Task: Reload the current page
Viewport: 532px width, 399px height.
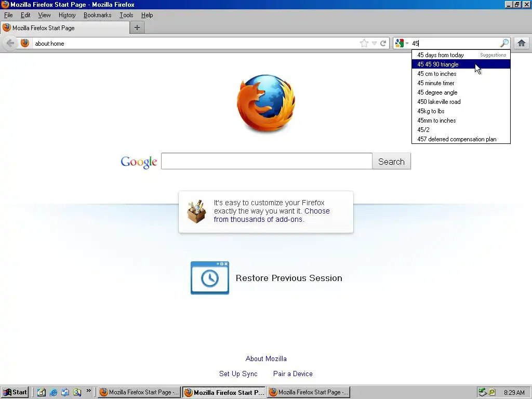Action: click(383, 43)
